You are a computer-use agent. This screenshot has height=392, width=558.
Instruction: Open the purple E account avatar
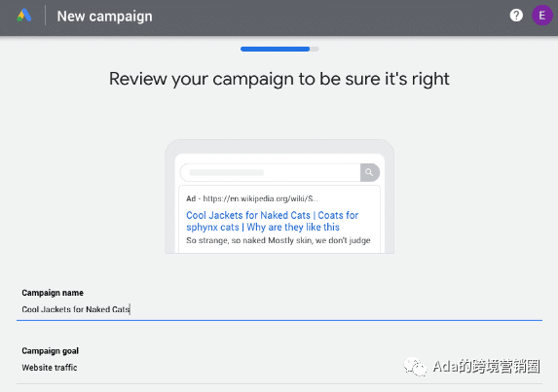[x=542, y=16]
